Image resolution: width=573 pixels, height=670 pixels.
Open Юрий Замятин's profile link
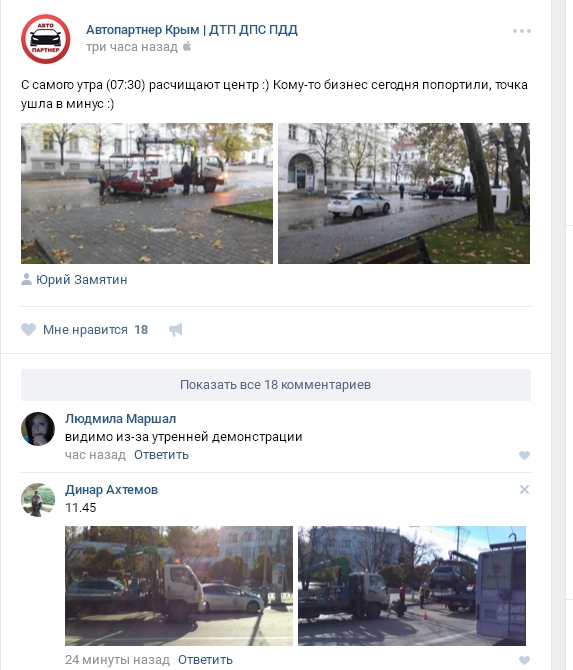(82, 279)
